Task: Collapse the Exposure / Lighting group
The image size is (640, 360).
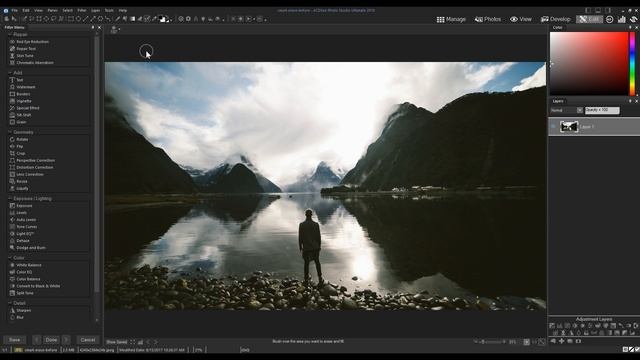Action: 10,198
